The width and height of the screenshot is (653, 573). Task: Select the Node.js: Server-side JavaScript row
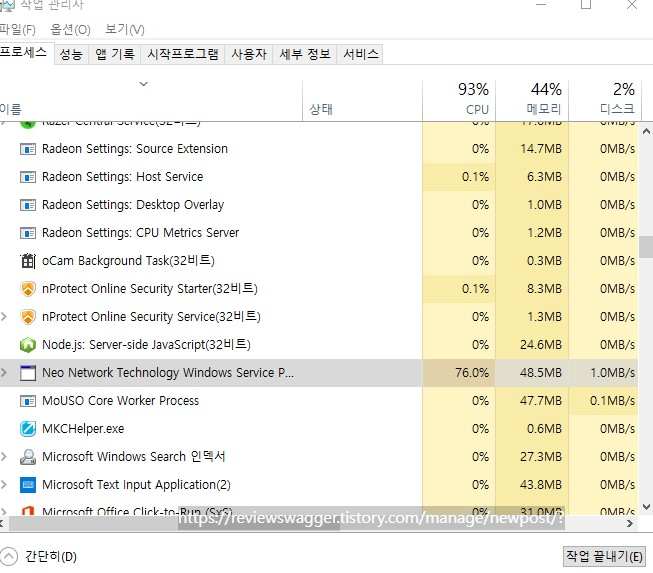coord(319,345)
